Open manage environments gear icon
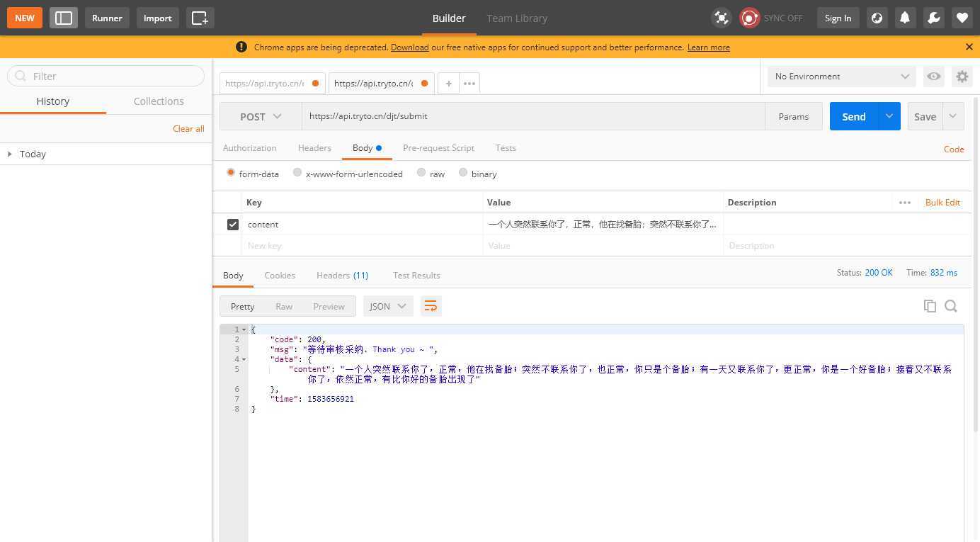Image resolution: width=980 pixels, height=542 pixels. pos(962,76)
